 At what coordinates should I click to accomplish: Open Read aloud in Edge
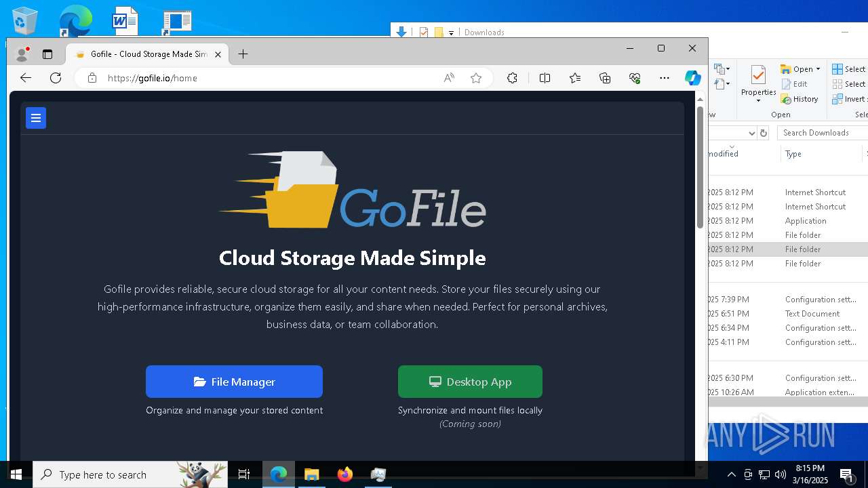(x=449, y=78)
